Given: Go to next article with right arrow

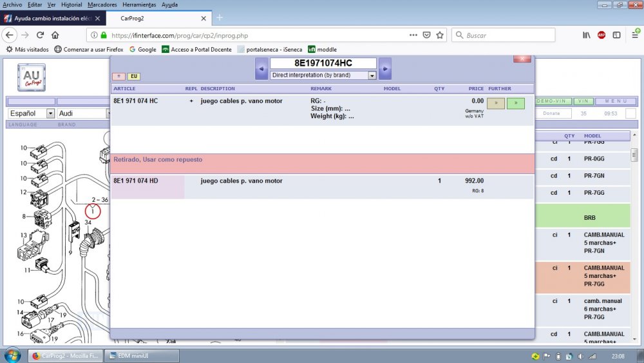Looking at the screenshot, I should (x=385, y=68).
